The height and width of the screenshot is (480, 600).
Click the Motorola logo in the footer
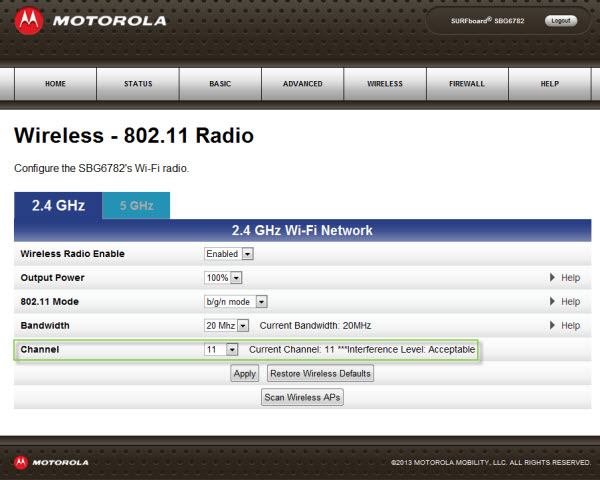(x=20, y=462)
